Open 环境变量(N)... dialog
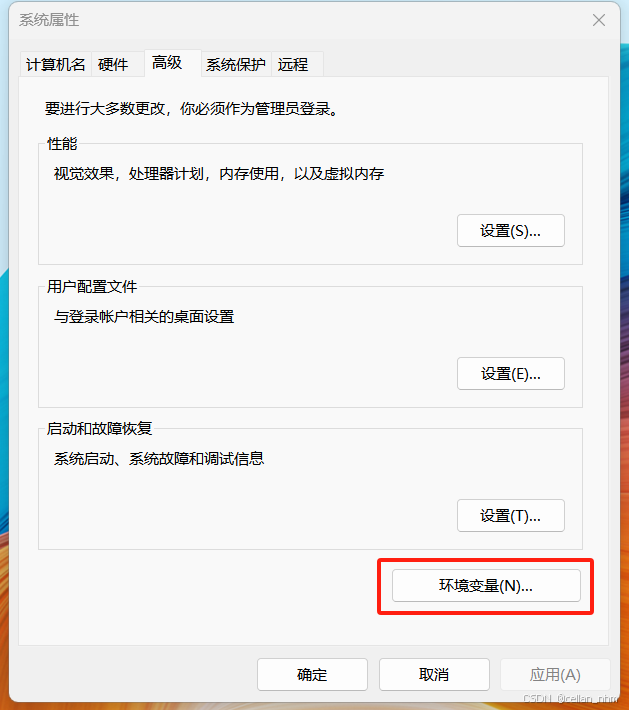 (486, 585)
